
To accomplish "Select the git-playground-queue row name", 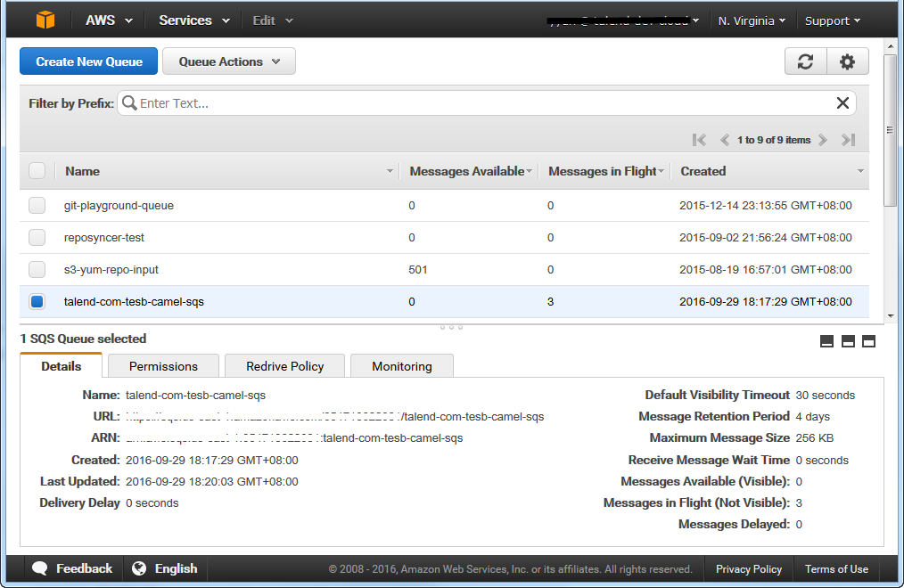I will click(119, 206).
